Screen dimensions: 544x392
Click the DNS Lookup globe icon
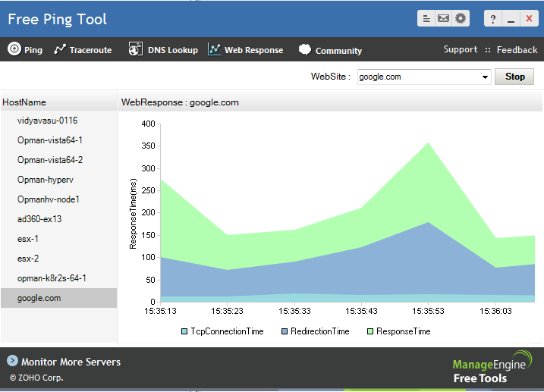[x=135, y=49]
